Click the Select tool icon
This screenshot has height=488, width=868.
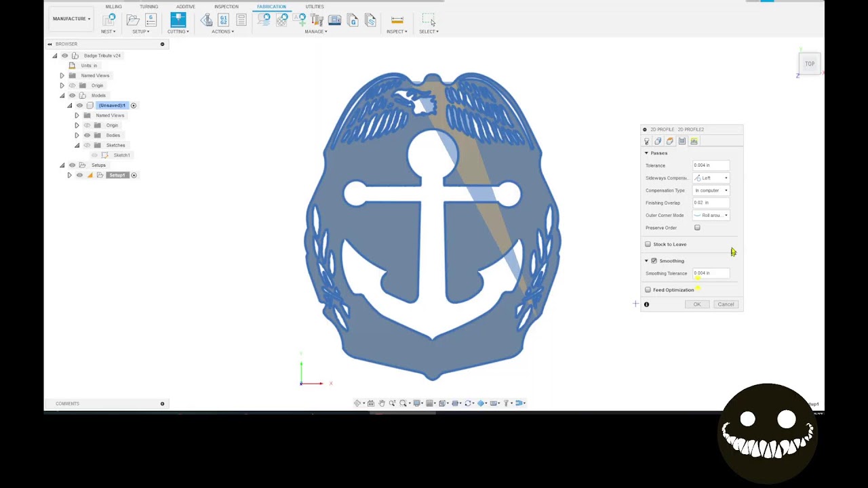click(429, 20)
